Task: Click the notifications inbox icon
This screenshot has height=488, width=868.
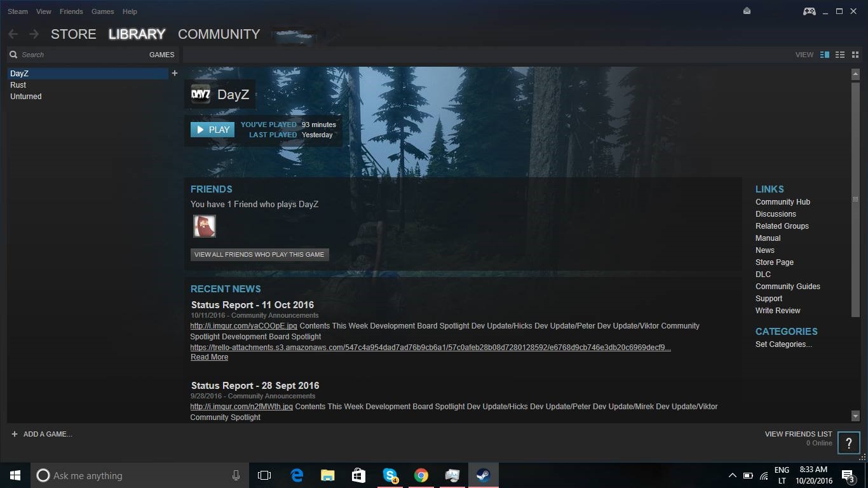Action: (747, 11)
